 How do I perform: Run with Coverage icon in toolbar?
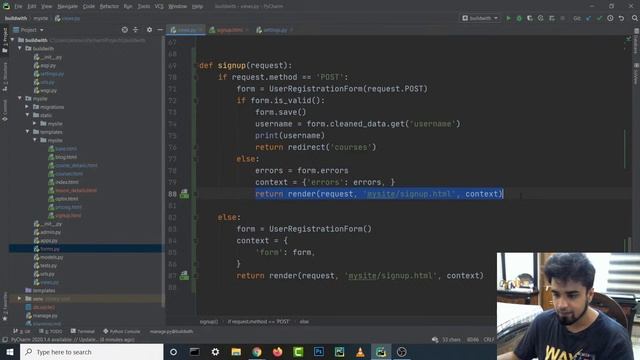click(530, 18)
